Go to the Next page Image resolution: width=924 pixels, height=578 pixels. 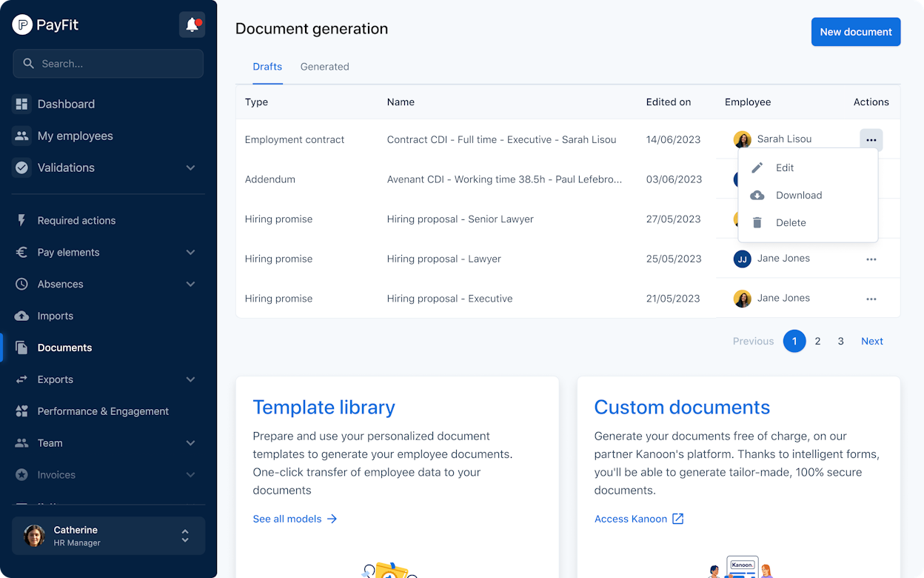(x=871, y=341)
